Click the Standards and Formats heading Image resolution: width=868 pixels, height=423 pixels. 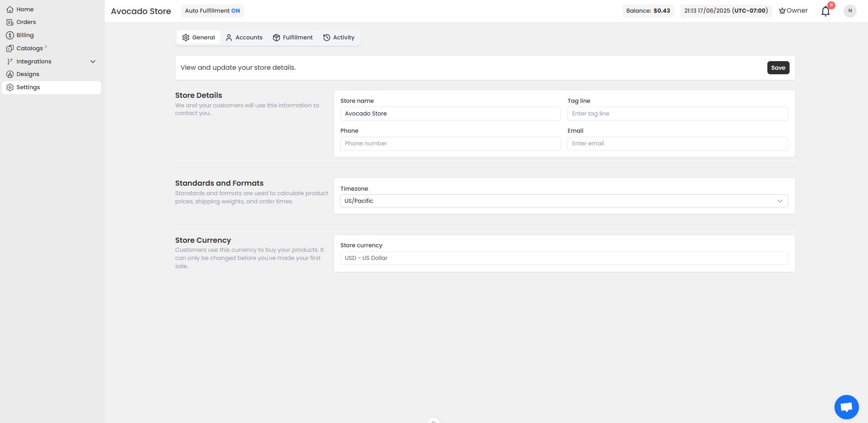(219, 183)
